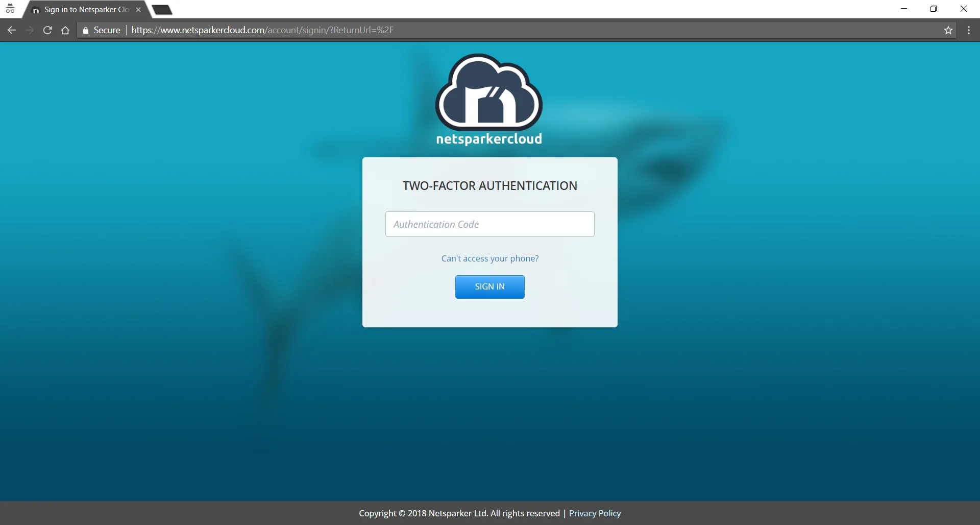Click the TWO-FACTOR AUTHENTICATION heading
The width and height of the screenshot is (980, 525).
coord(490,186)
